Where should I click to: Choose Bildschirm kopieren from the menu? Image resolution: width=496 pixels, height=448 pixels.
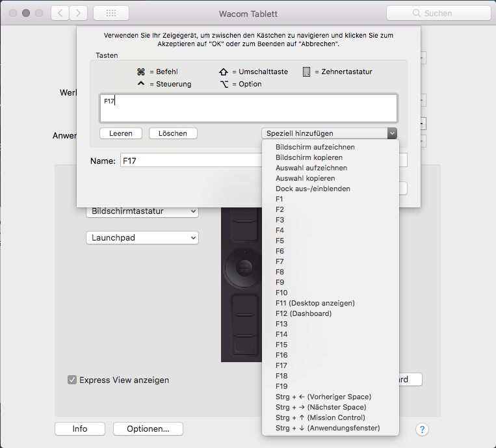click(x=331, y=157)
